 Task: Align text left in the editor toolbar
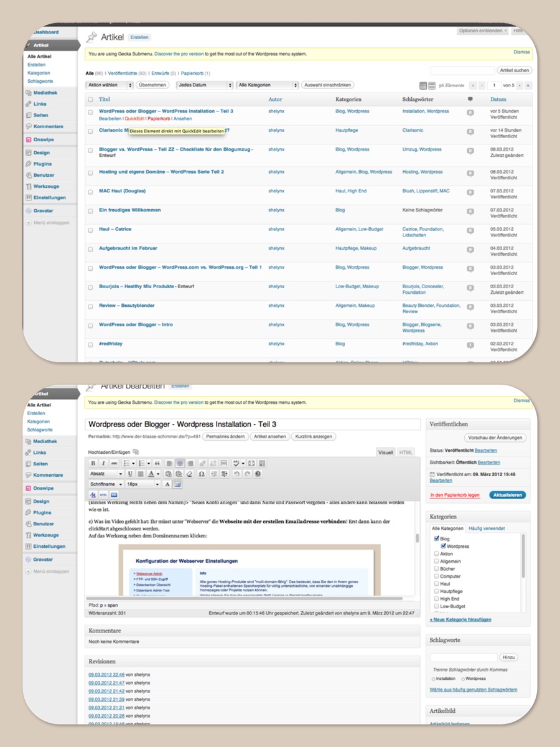pos(169,463)
